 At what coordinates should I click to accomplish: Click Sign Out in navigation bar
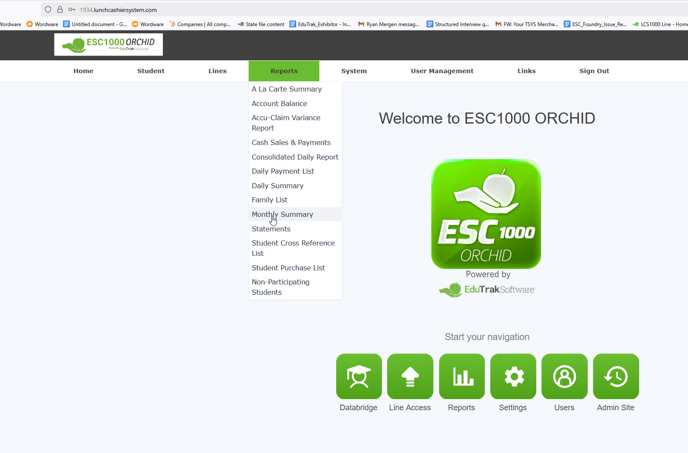(x=594, y=71)
